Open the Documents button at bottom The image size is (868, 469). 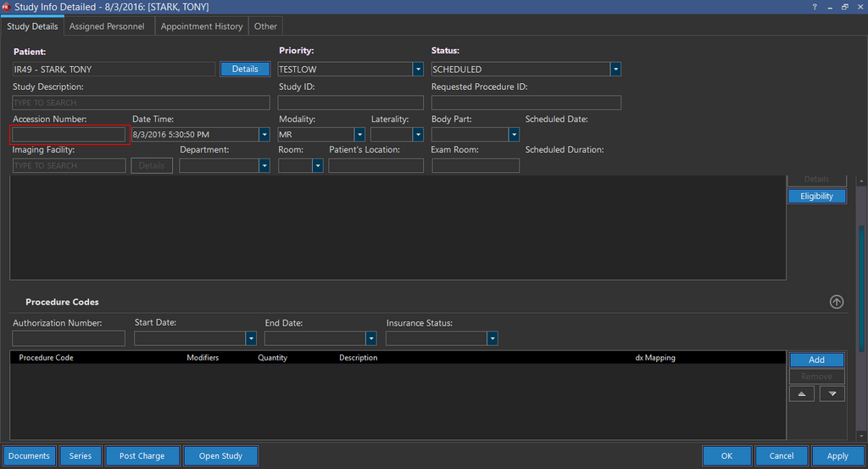pos(30,456)
